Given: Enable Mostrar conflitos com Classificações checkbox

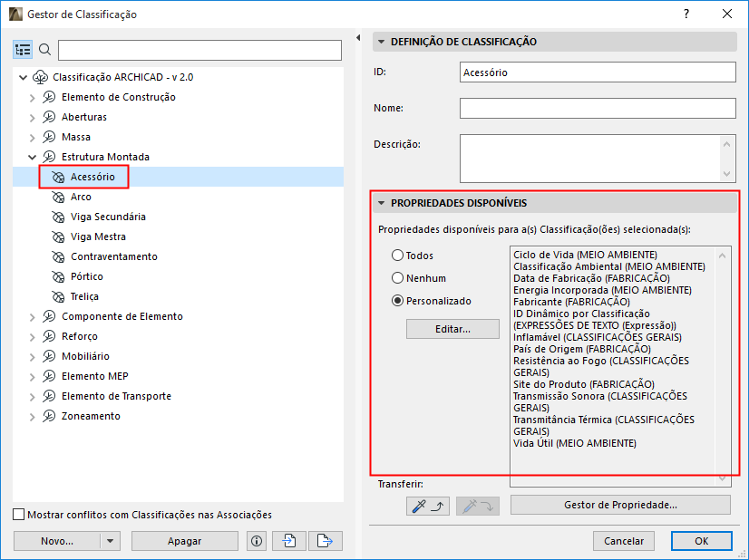Looking at the screenshot, I should tap(19, 515).
